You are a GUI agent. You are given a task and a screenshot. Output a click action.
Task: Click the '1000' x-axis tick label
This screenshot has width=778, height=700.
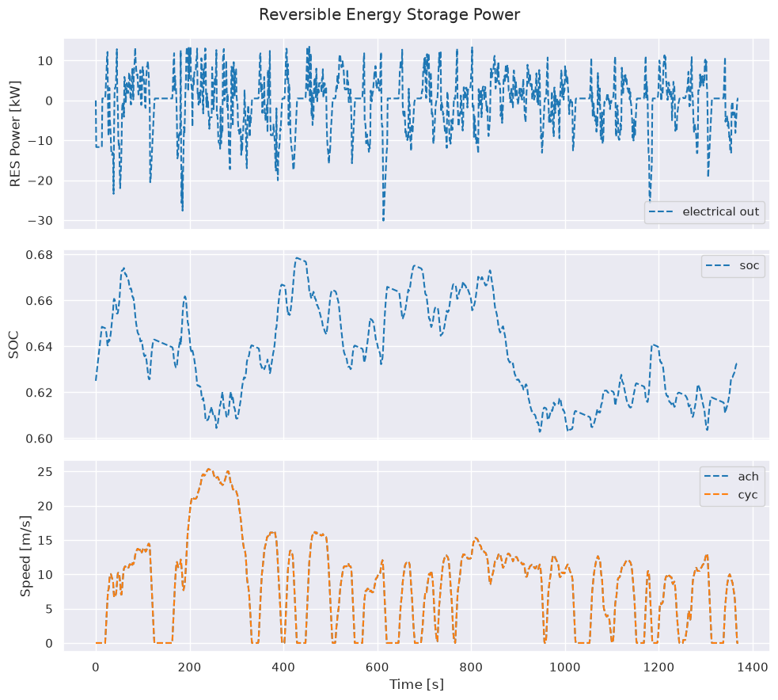(564, 668)
